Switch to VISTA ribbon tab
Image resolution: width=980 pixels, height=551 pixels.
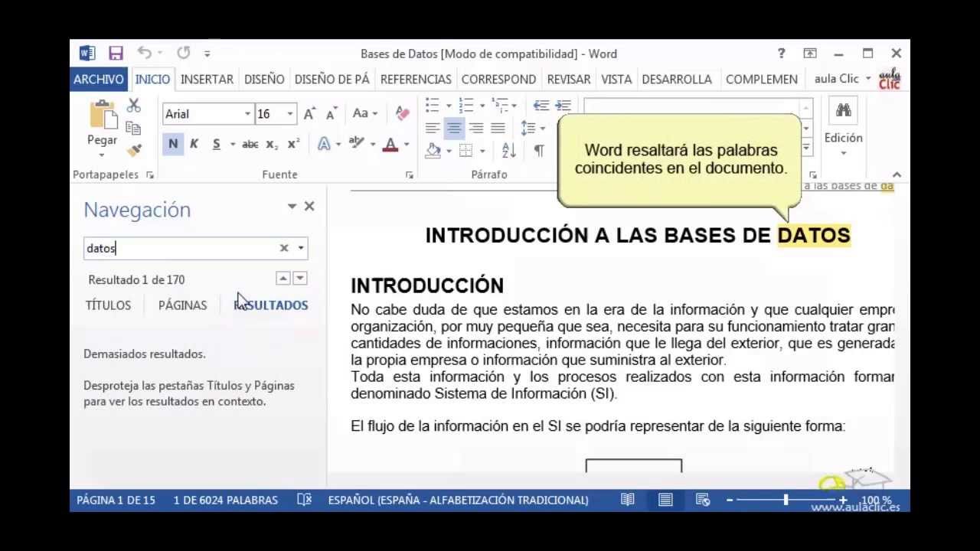tap(616, 79)
